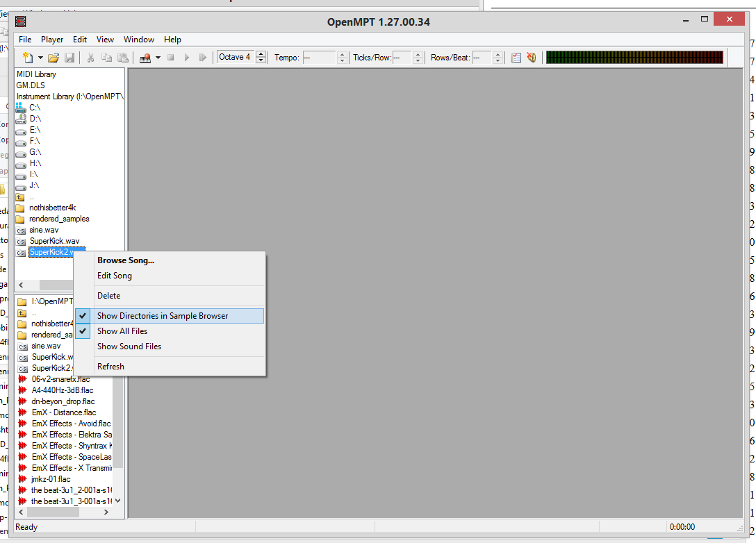Open the Edit menu
The height and width of the screenshot is (543, 756).
(x=80, y=40)
